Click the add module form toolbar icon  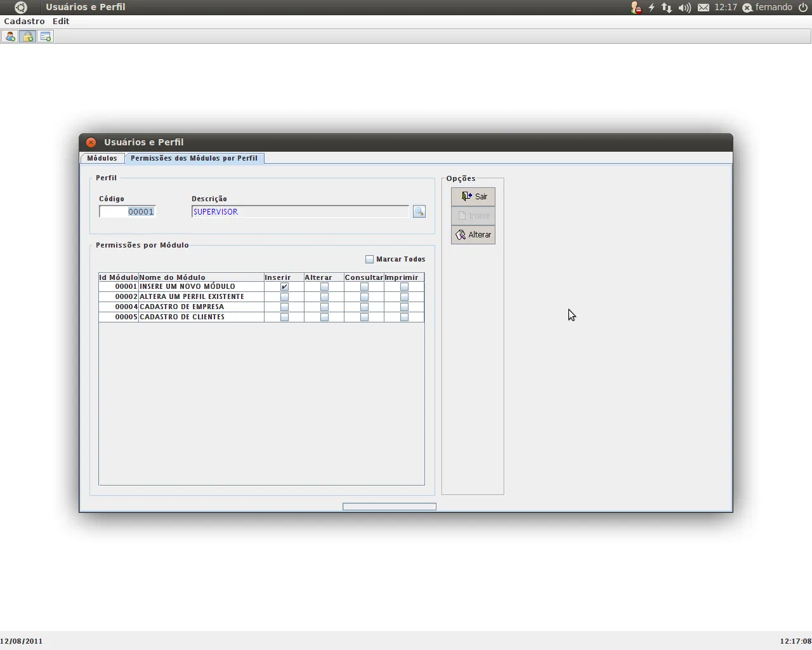(45, 37)
